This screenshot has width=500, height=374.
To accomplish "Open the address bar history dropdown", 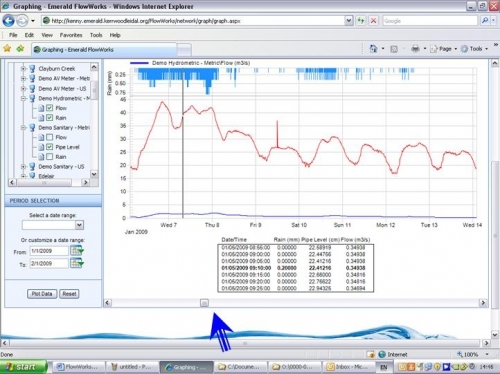I will click(x=348, y=21).
